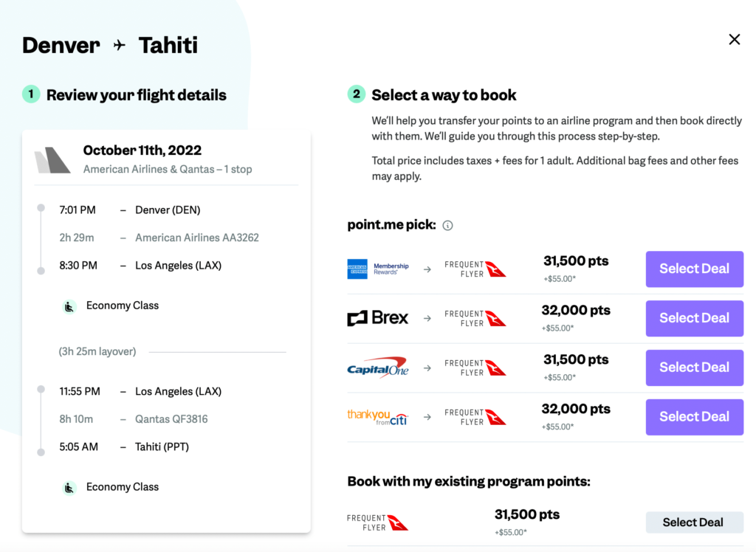Click the American Express Membership Rewards logo
Screen dimensions: 756x552
coord(377,269)
